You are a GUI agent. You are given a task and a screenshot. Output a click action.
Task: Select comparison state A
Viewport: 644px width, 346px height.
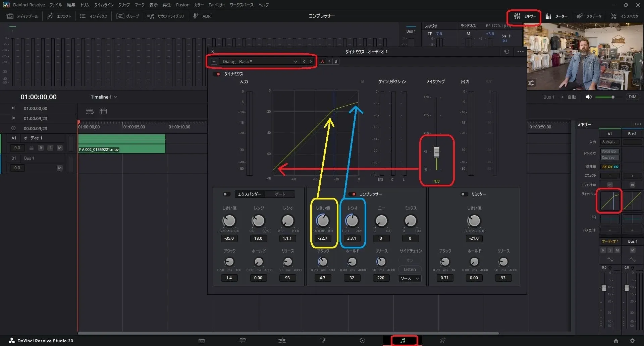(322, 61)
